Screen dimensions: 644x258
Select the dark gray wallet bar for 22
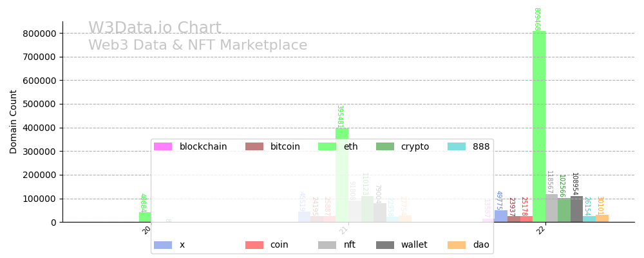coord(576,209)
